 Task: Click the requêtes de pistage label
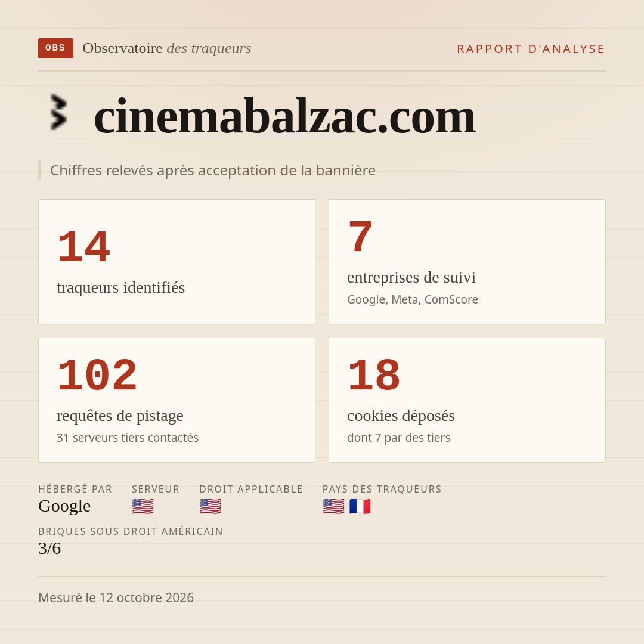tap(120, 416)
